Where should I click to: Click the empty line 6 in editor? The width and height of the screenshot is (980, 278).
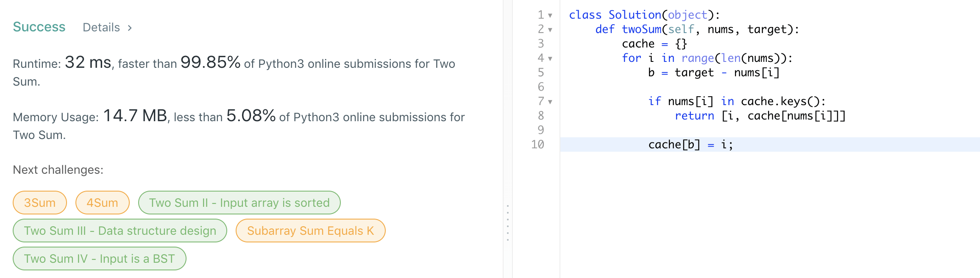(x=721, y=87)
